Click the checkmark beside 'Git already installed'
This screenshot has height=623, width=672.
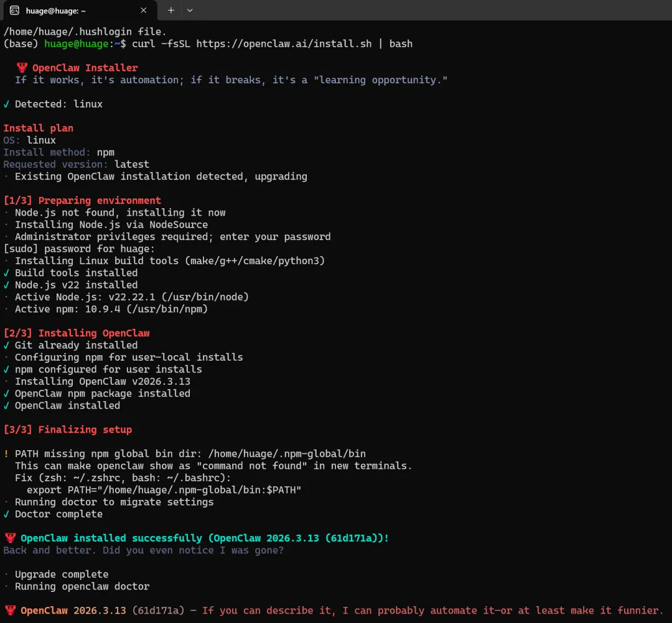(6, 345)
